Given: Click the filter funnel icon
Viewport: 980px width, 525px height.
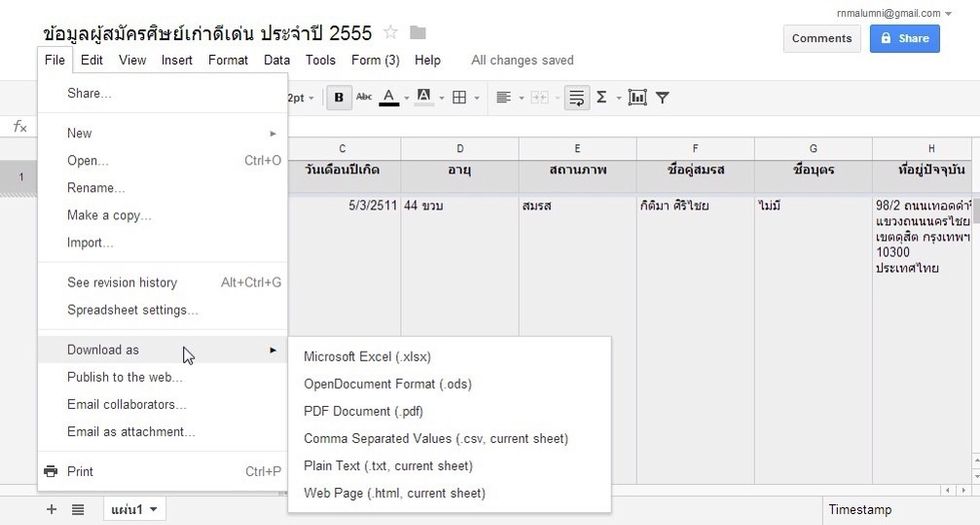Looking at the screenshot, I should 662,98.
